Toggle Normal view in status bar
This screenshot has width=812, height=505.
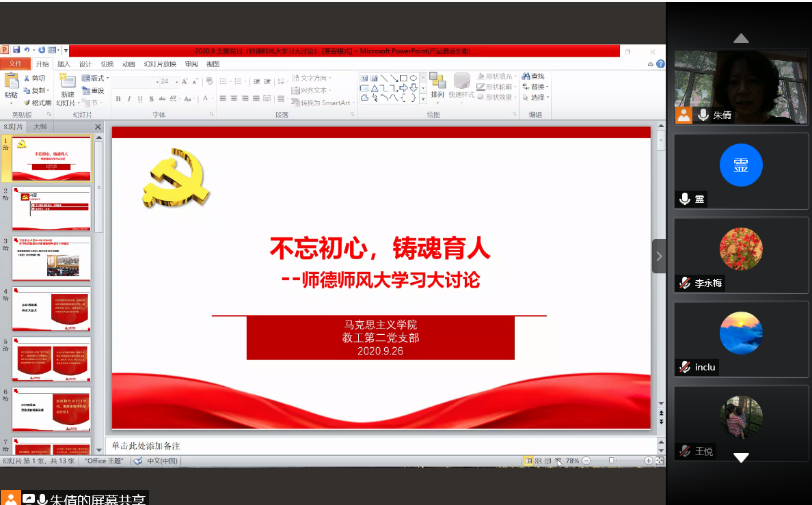[x=528, y=461]
